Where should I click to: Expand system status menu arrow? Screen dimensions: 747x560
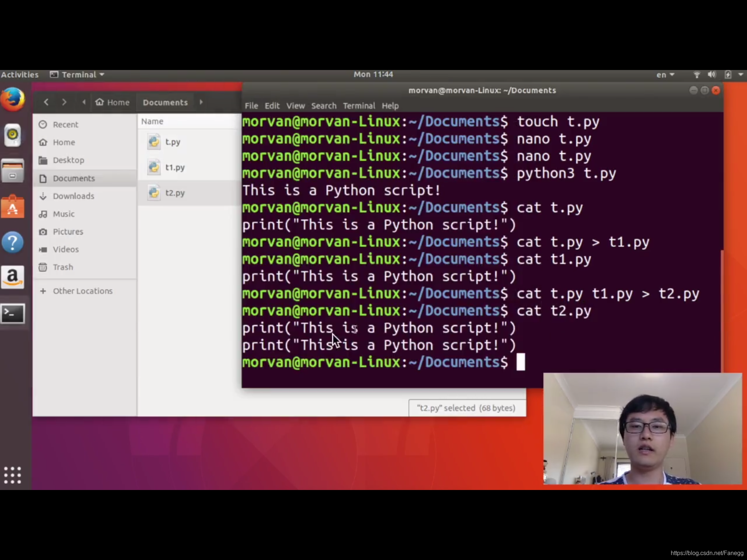tap(740, 75)
